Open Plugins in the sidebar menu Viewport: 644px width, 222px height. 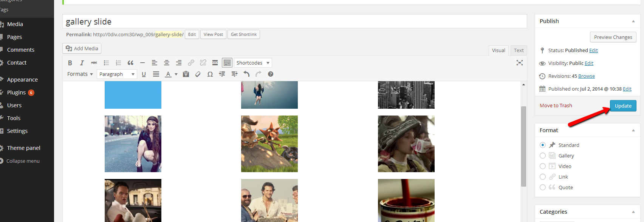pyautogui.click(x=17, y=92)
